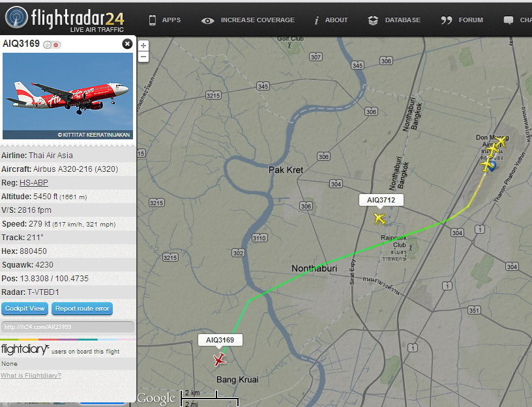Close the AIQ3169 flight details panel
This screenshot has height=407, width=532.
127,44
